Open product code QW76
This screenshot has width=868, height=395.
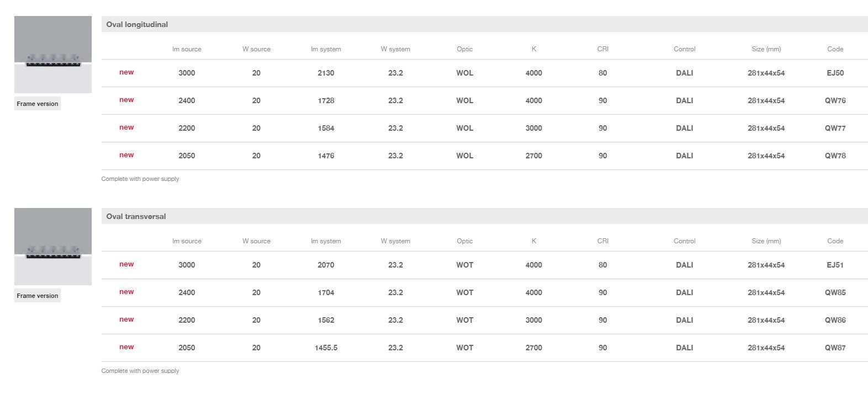[835, 100]
